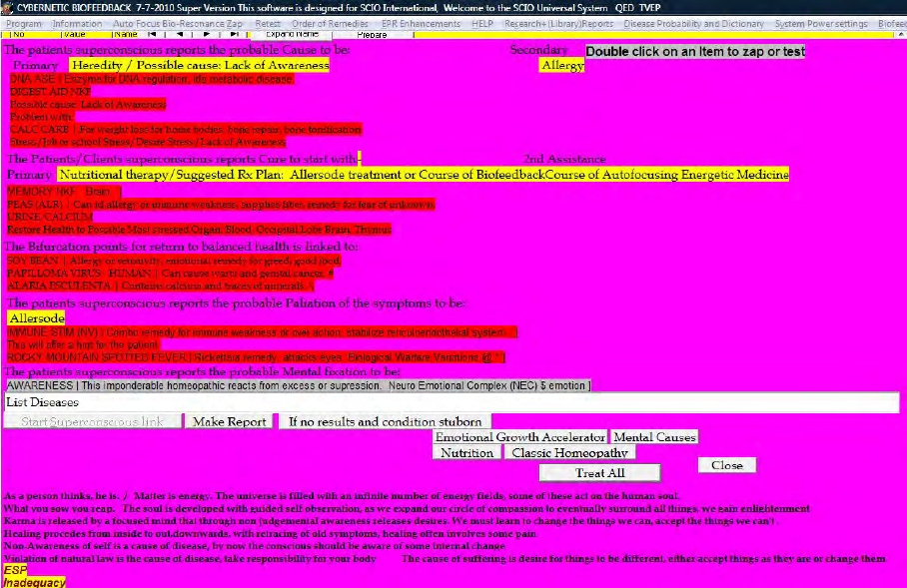
Task: Jump to last record arrow icon
Action: coord(235,34)
